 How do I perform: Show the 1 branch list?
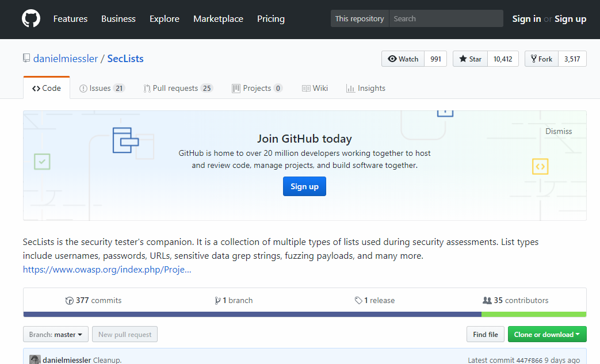[234, 301]
